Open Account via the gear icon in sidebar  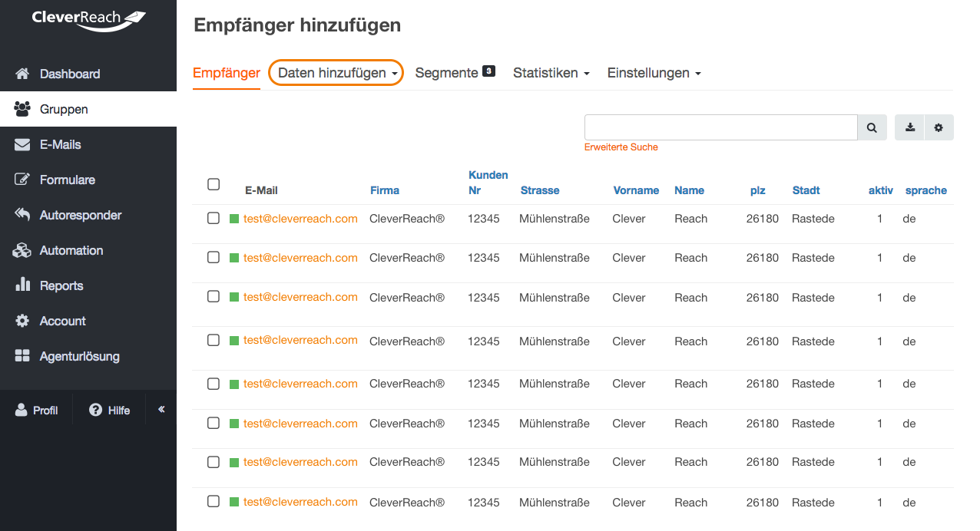pos(22,321)
